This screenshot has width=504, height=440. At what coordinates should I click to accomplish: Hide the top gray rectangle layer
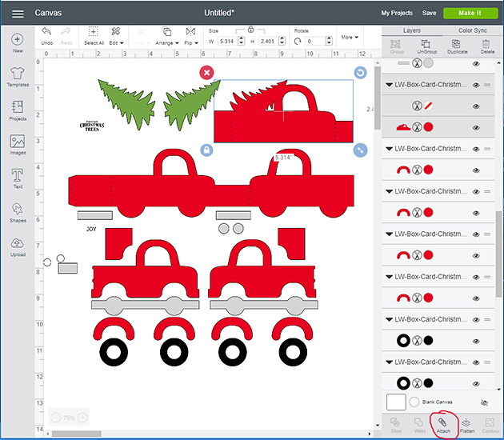click(476, 64)
